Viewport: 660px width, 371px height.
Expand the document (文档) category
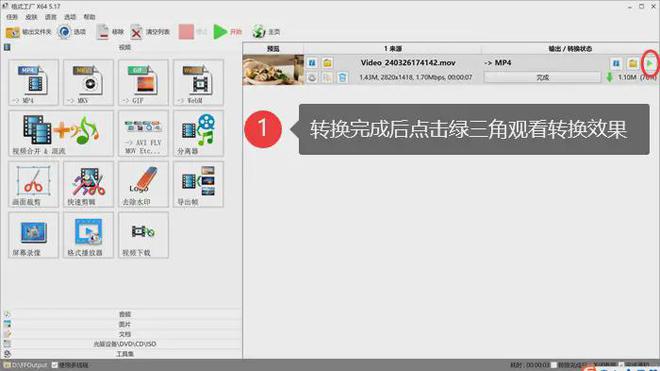(125, 334)
